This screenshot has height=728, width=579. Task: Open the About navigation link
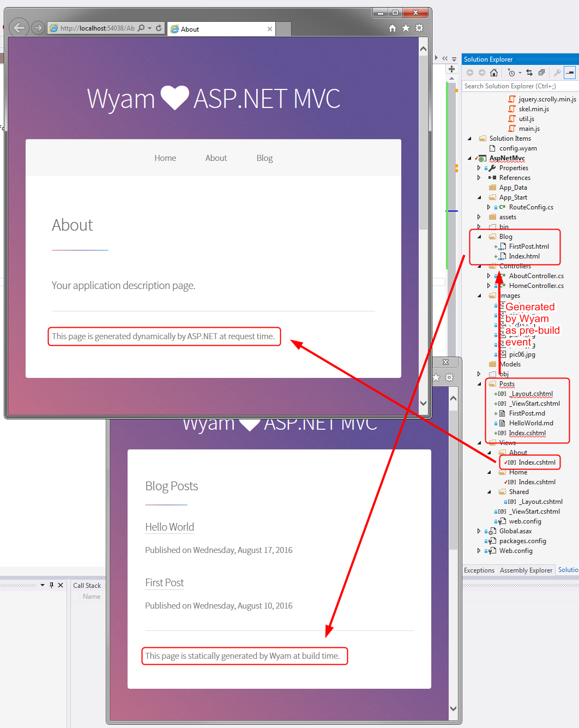point(216,158)
